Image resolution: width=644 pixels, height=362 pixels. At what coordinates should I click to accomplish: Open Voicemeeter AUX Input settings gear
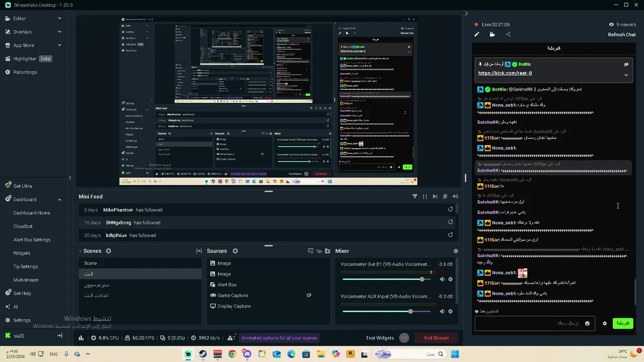[450, 311]
